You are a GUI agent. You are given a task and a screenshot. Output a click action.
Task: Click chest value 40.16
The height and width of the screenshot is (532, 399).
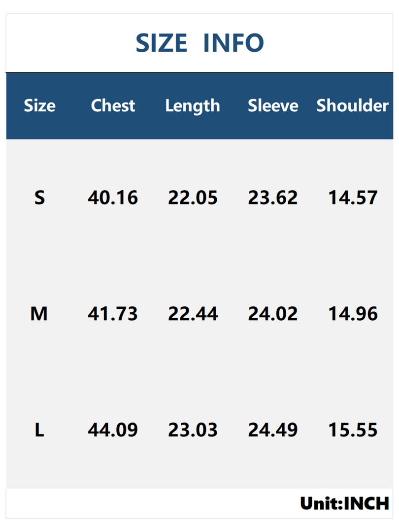coord(113,198)
